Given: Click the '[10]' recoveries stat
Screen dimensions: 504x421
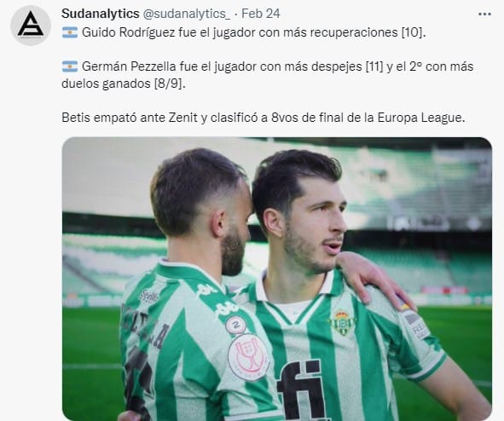Looking at the screenshot, I should point(411,32).
